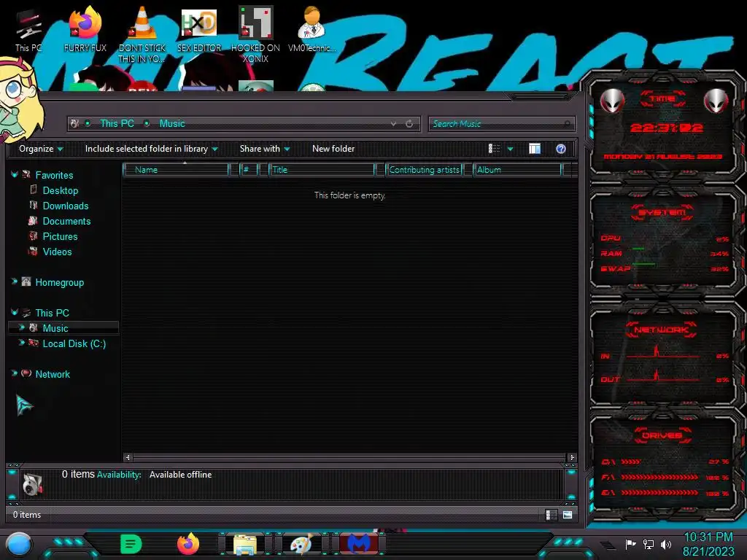The width and height of the screenshot is (747, 560).
Task: Click the Action Center flag tray icon
Action: click(630, 544)
